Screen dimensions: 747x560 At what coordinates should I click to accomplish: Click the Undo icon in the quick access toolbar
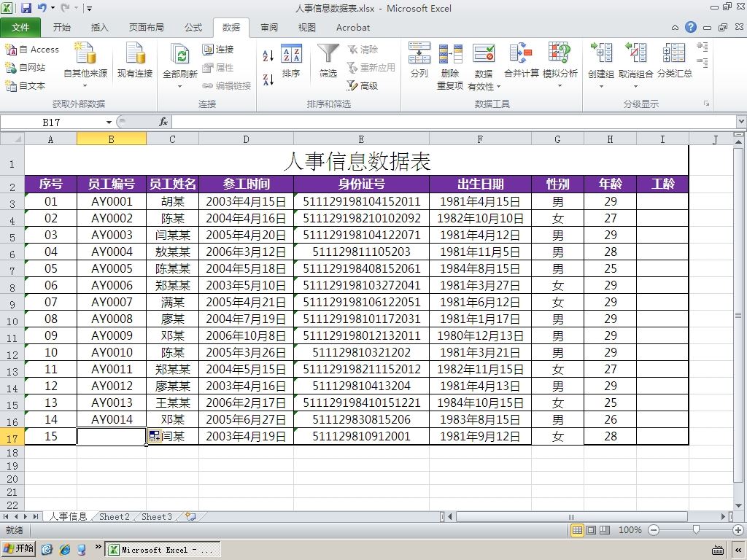[x=42, y=8]
